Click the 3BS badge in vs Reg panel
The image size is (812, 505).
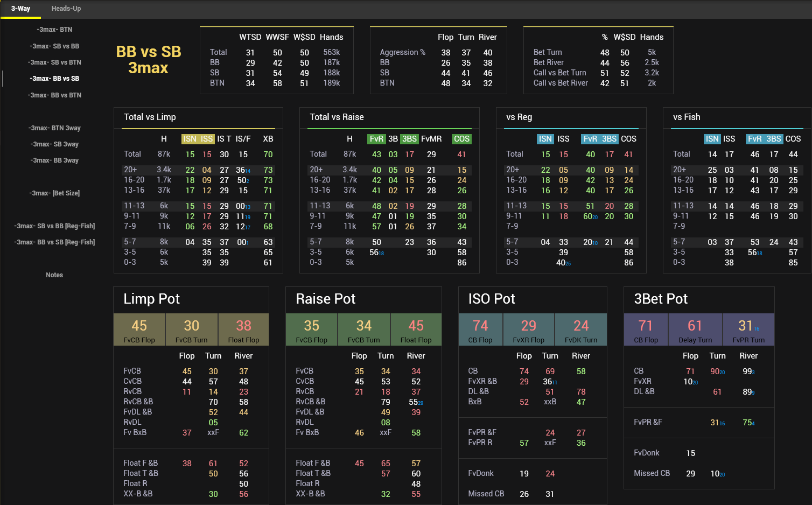609,139
